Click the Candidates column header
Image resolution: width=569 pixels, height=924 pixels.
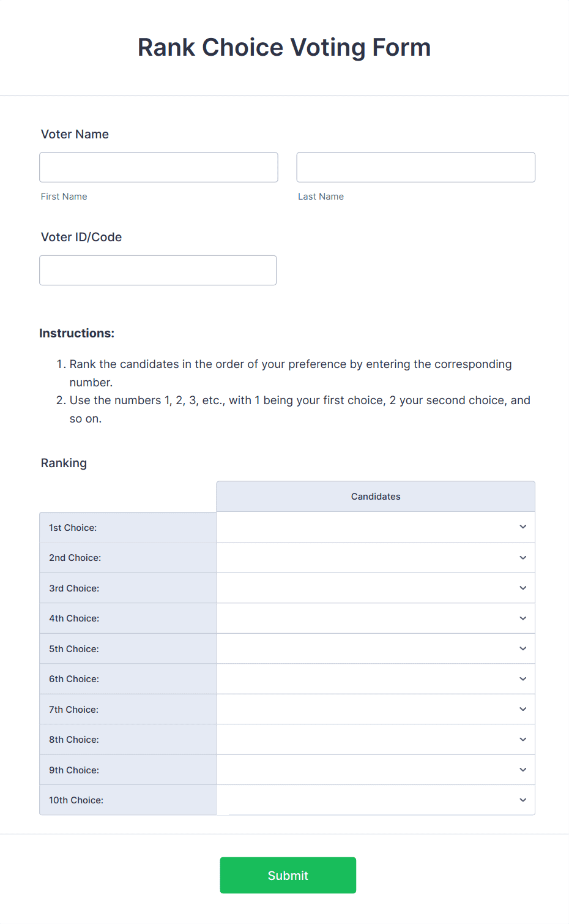click(375, 496)
